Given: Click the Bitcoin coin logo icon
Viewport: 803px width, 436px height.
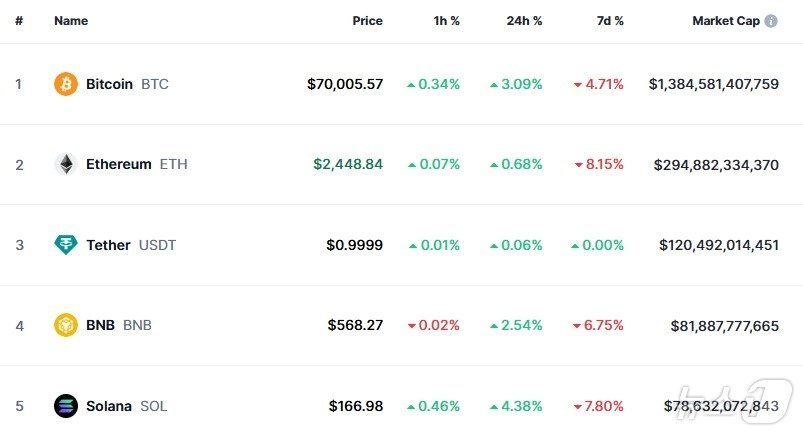Looking at the screenshot, I should [x=66, y=84].
